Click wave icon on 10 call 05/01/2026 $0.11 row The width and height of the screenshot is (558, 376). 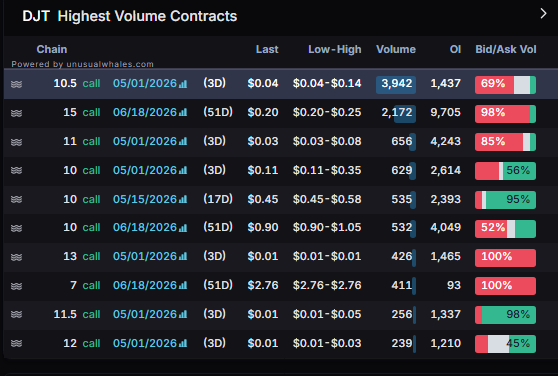(16, 171)
